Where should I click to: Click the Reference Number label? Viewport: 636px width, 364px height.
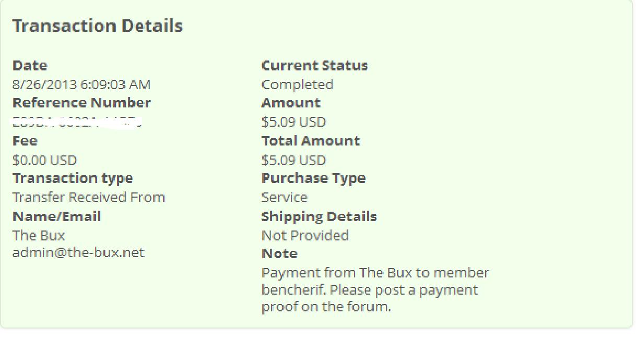81,103
